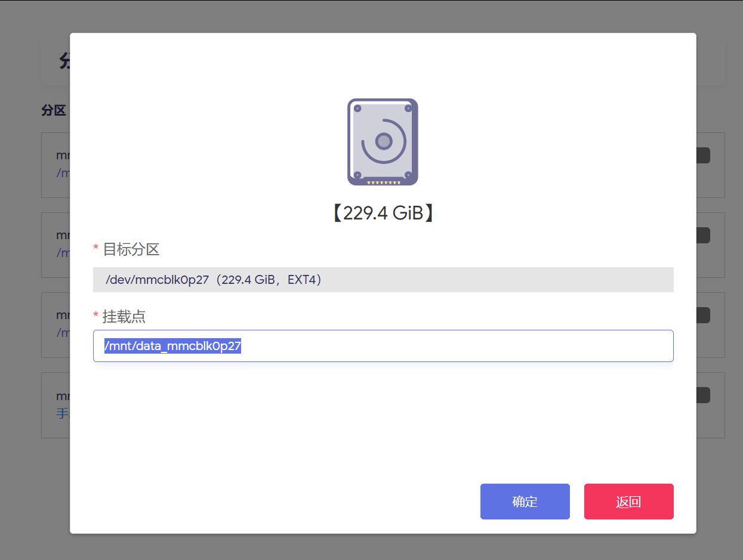
Task: Click the dark button in first partition row
Action: [x=703, y=156]
